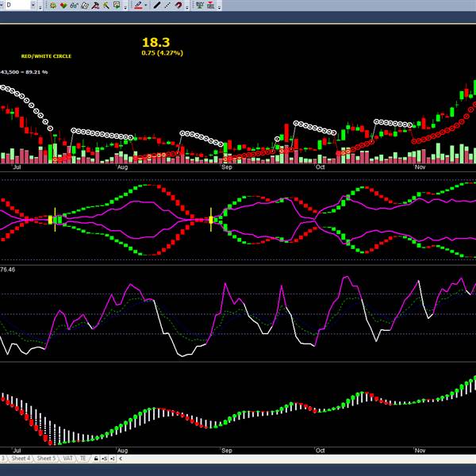Open the VAT sheet tab

point(67,459)
